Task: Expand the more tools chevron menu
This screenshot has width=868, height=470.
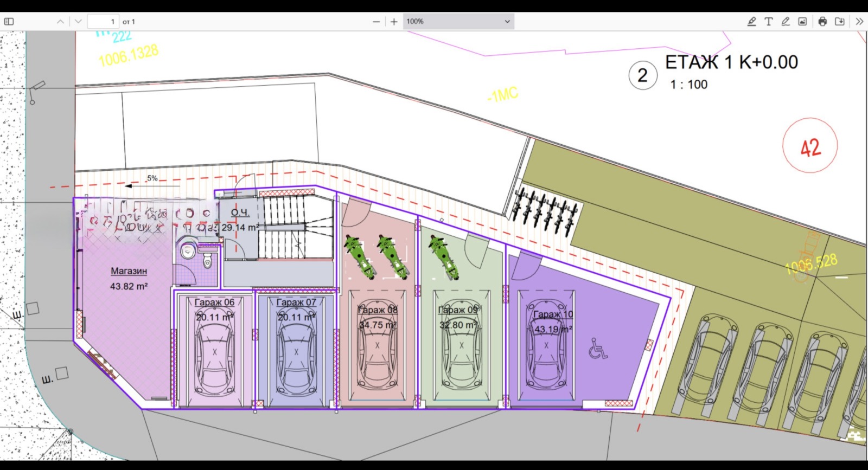Action: pos(859,22)
